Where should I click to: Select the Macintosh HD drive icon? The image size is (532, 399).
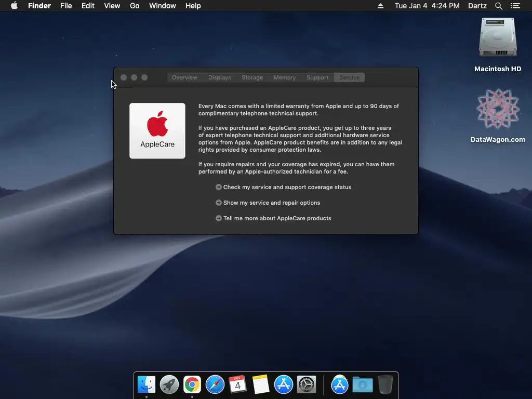click(498, 37)
